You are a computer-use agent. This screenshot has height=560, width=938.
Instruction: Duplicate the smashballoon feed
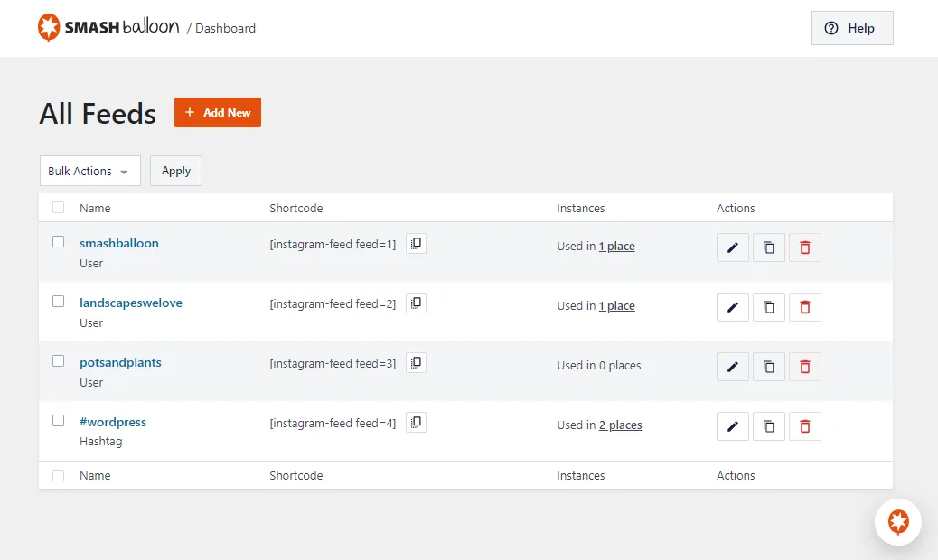[x=769, y=247]
